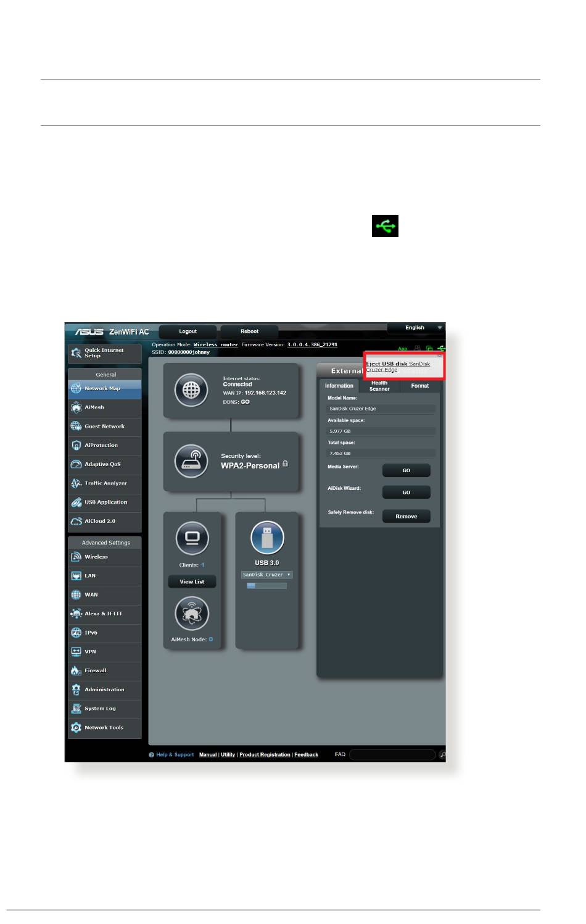Click Remove to safely remove disk
Image resolution: width=586 pixels, height=924 pixels.
point(406,516)
